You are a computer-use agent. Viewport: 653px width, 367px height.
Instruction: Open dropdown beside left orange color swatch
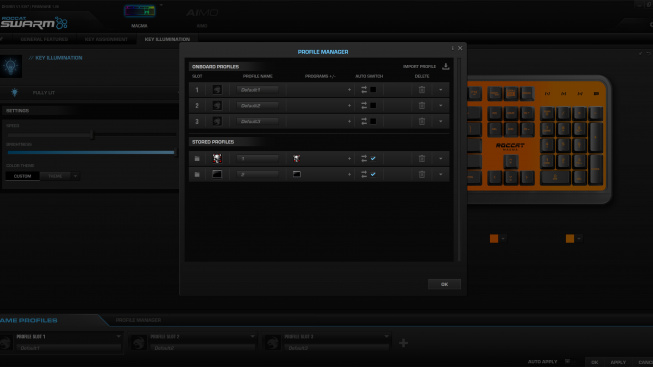503,239
